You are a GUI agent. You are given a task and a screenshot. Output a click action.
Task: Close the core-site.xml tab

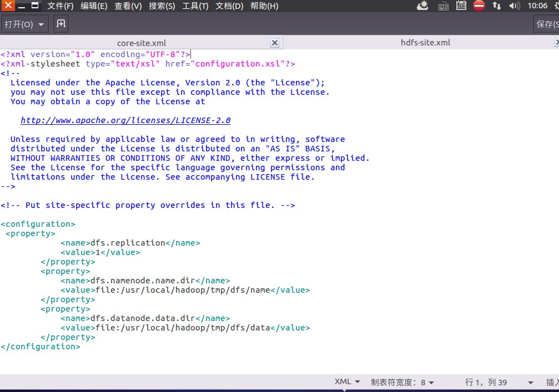click(275, 43)
